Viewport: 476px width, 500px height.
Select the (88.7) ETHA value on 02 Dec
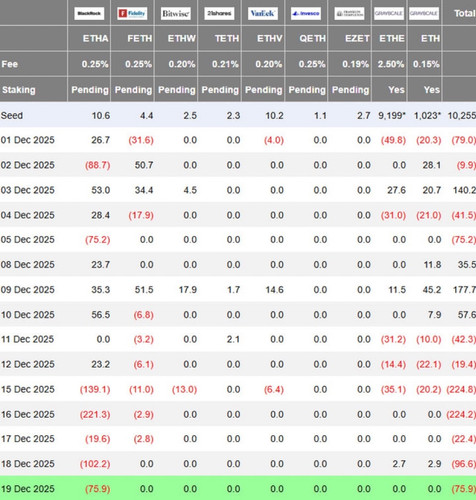pyautogui.click(x=97, y=165)
